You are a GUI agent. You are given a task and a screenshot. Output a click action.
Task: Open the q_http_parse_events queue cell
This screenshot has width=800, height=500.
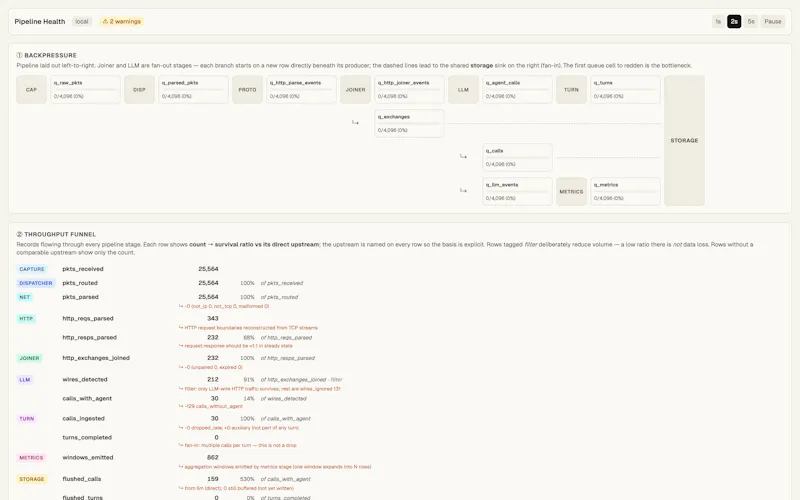(x=302, y=90)
